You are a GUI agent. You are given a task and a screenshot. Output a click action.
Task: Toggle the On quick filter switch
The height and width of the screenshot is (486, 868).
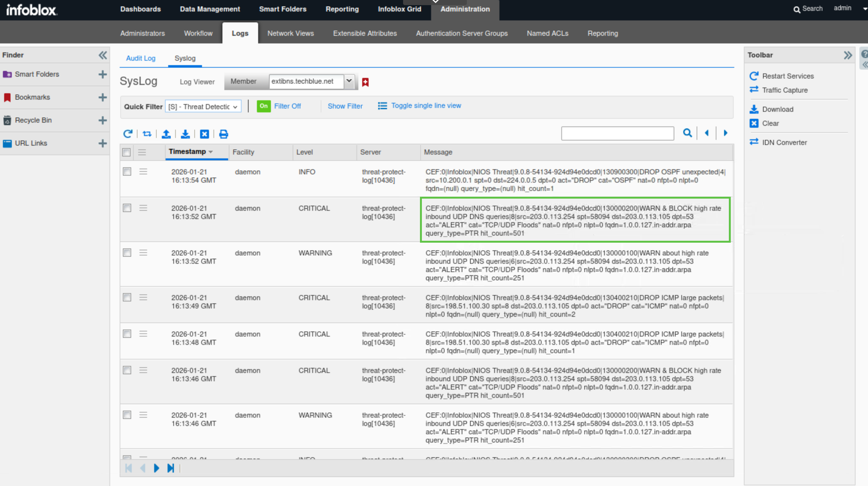[264, 106]
